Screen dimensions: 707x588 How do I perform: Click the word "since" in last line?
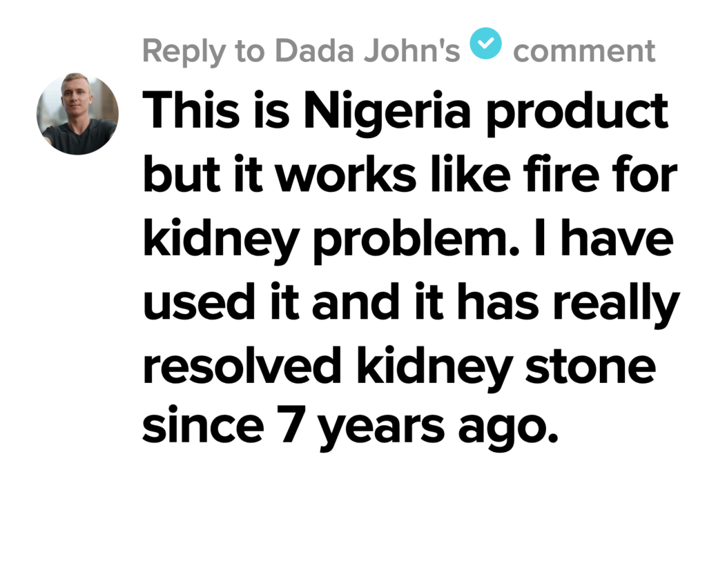pyautogui.click(x=200, y=427)
